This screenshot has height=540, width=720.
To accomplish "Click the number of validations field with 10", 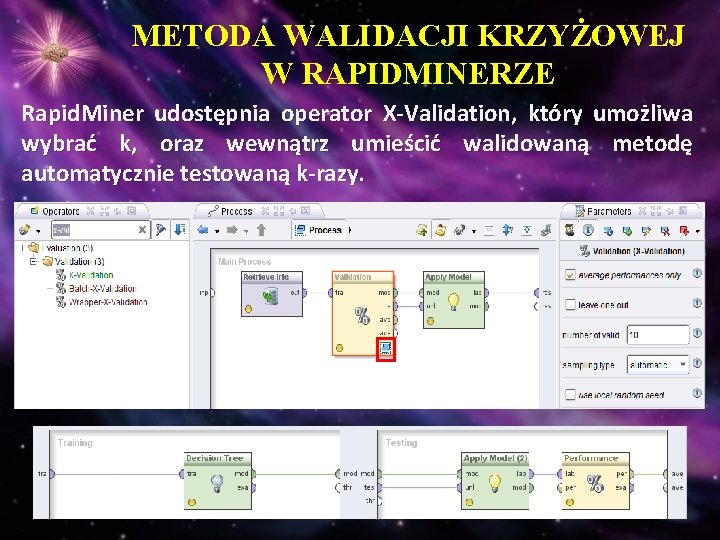I will pos(658,335).
